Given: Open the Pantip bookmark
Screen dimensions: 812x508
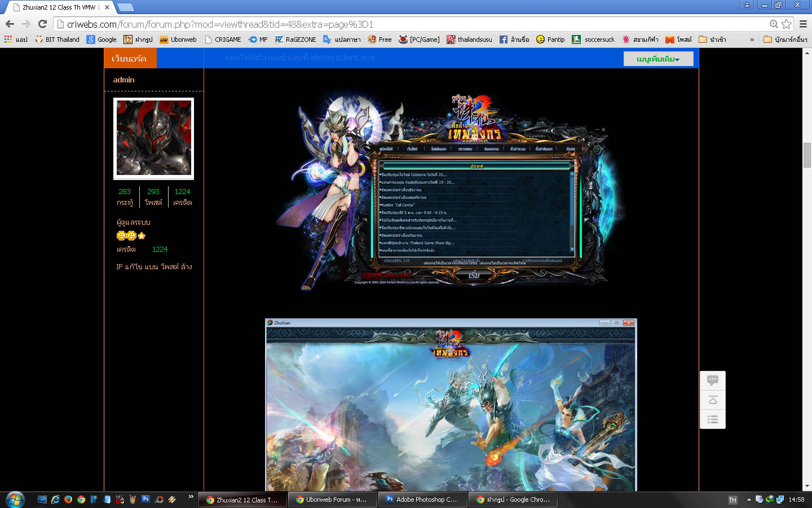Looking at the screenshot, I should [x=550, y=40].
